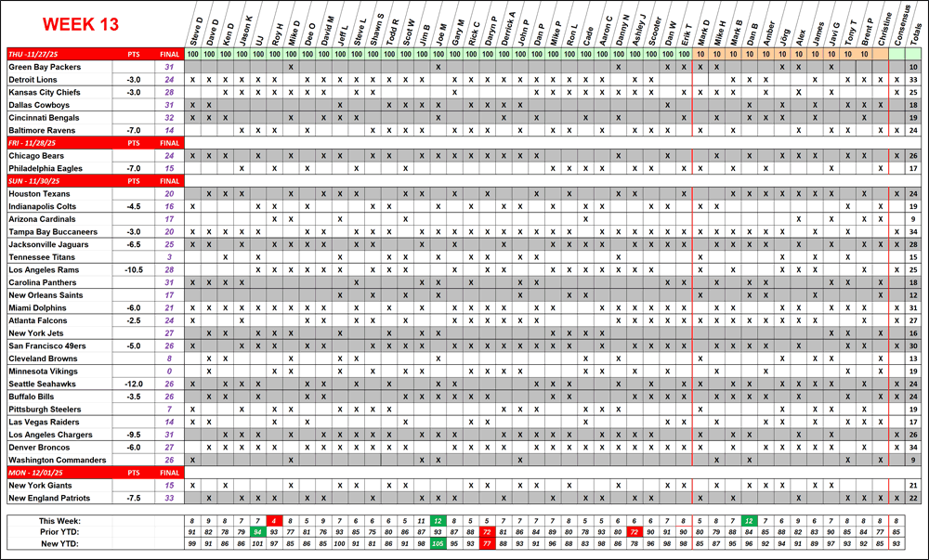Select the This Week row label
The width and height of the screenshot is (929, 560).
click(59, 520)
